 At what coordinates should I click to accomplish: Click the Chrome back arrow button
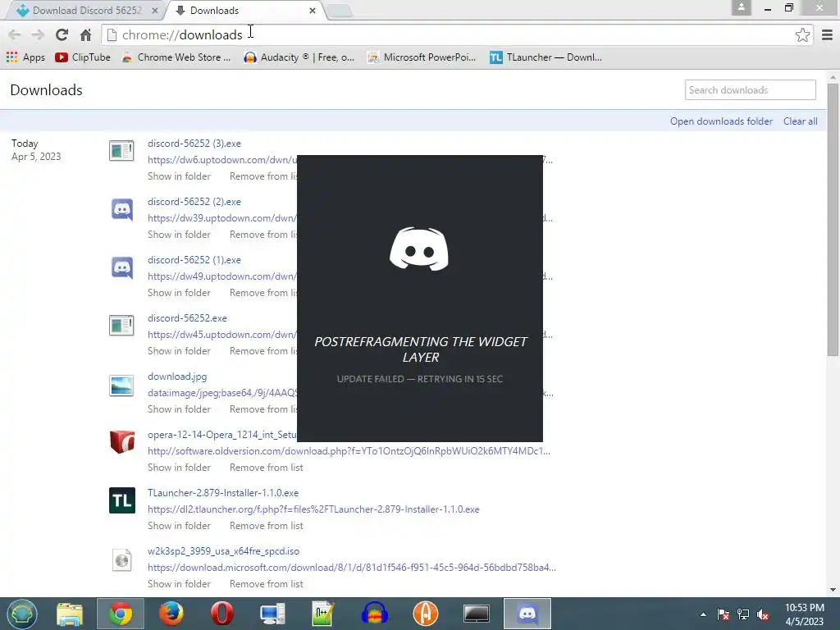[15, 34]
